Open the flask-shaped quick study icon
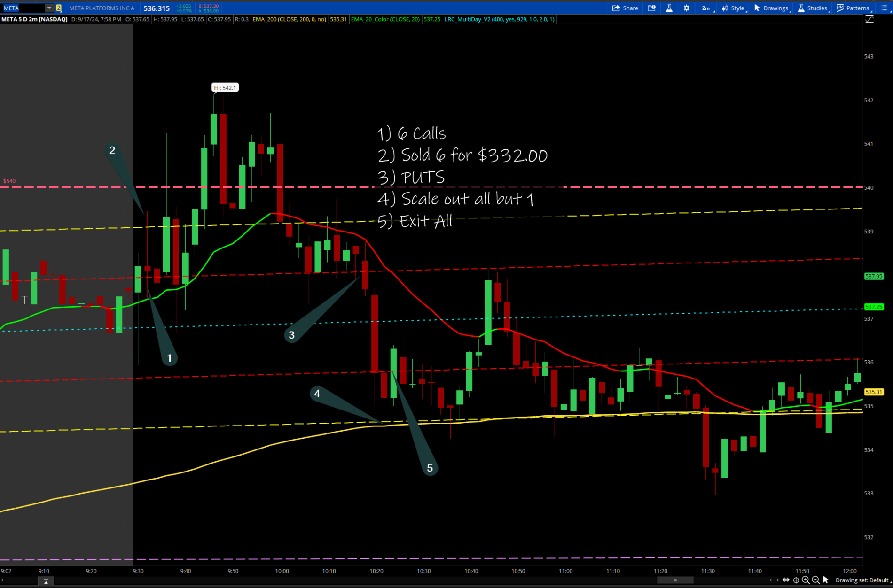 [x=669, y=8]
